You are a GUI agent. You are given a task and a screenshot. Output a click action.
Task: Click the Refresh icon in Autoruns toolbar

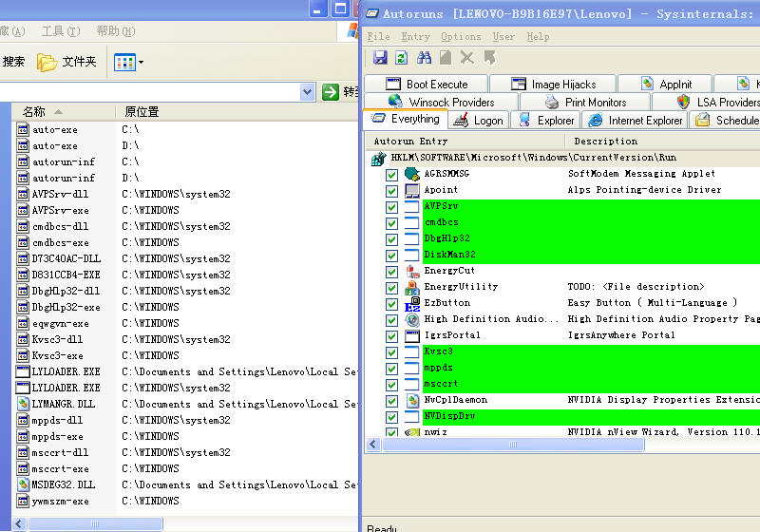(x=402, y=58)
